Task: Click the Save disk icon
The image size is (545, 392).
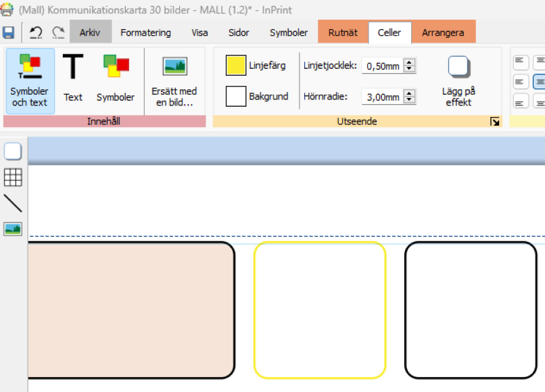Action: [x=9, y=32]
